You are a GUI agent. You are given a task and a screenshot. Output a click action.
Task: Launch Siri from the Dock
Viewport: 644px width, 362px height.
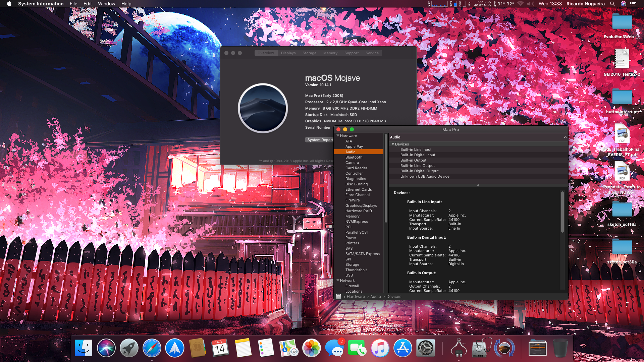[106, 348]
